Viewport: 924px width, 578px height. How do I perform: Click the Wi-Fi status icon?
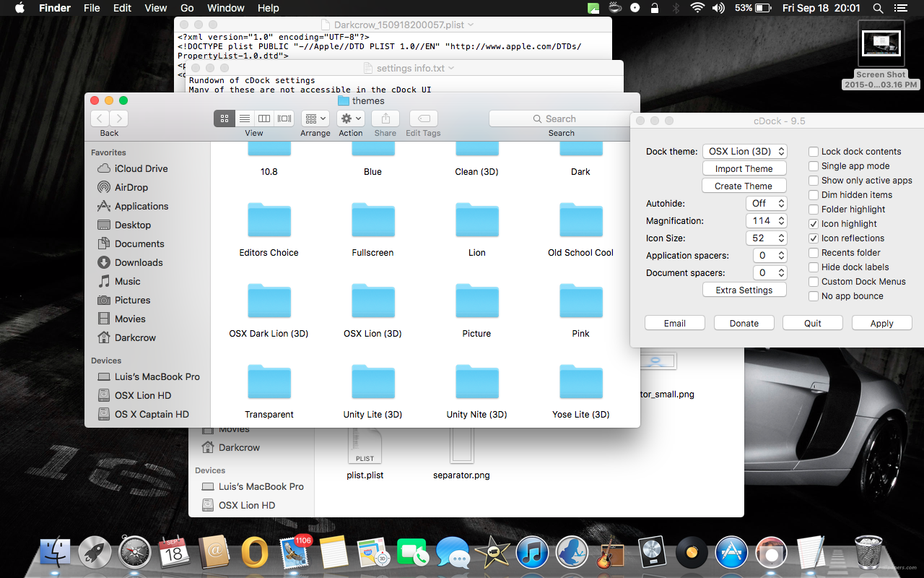[x=697, y=8]
